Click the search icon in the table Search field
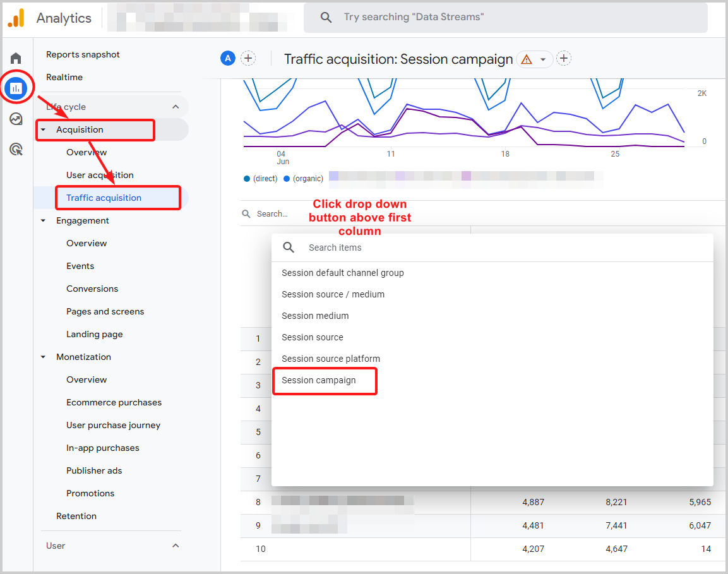The height and width of the screenshot is (574, 728). point(246,213)
